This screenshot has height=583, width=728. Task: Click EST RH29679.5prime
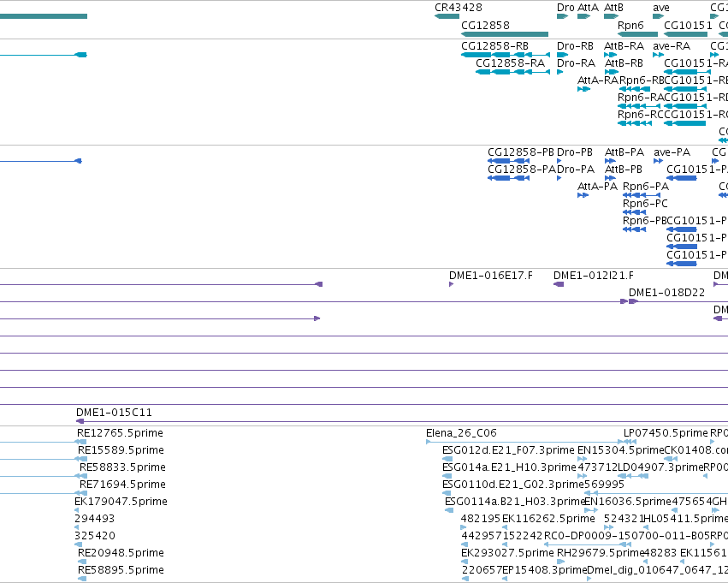(600, 553)
